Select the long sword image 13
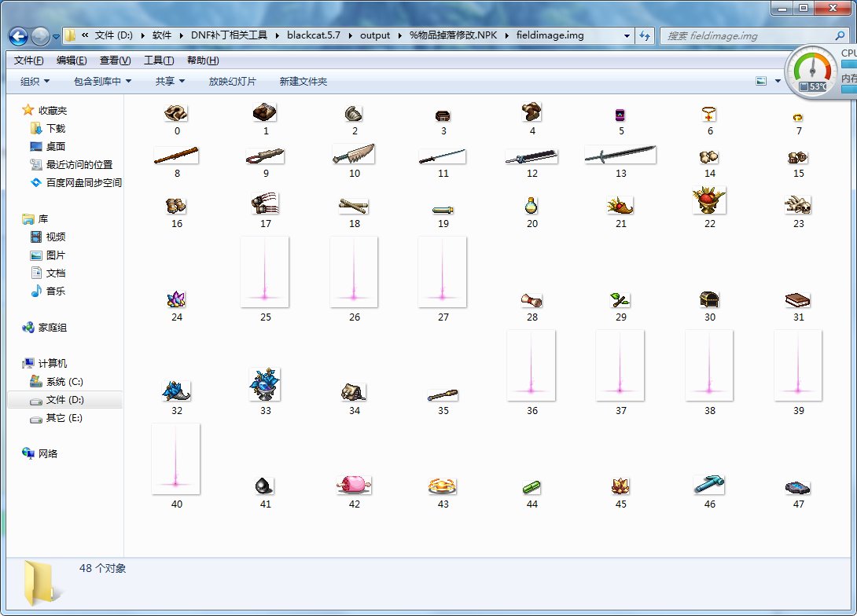857x616 pixels. tap(620, 155)
